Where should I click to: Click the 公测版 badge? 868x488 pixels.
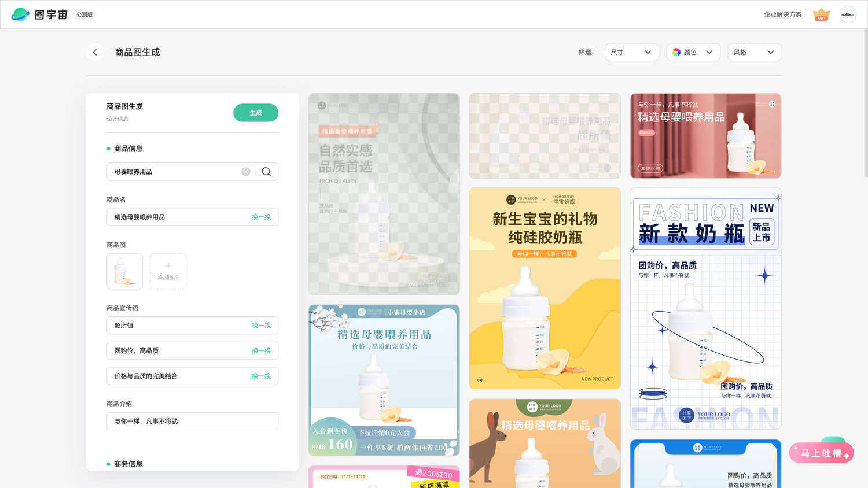[x=84, y=14]
